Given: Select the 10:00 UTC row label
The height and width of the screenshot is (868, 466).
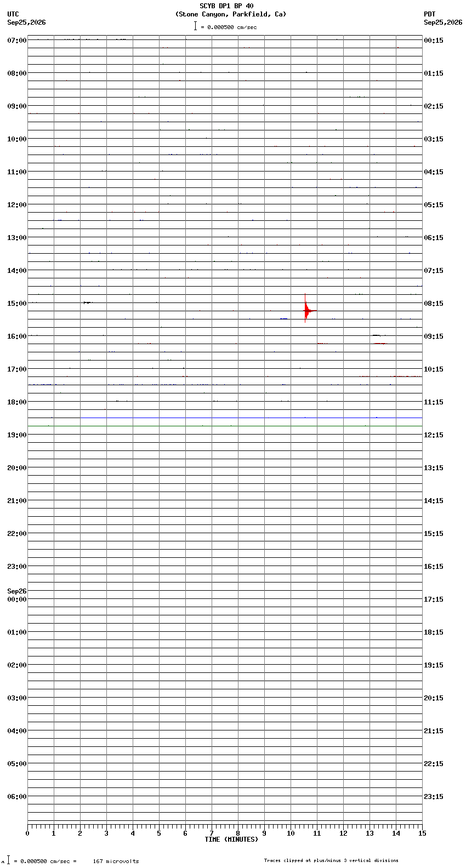Looking at the screenshot, I should click(17, 139).
